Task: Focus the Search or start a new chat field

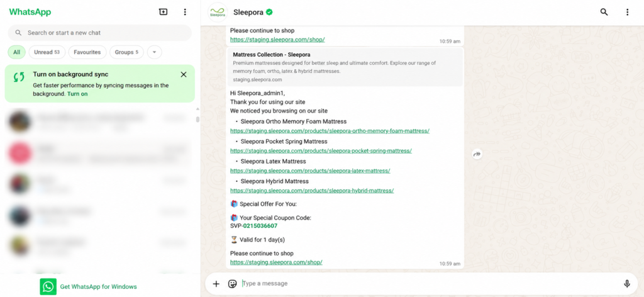Action: tap(100, 33)
